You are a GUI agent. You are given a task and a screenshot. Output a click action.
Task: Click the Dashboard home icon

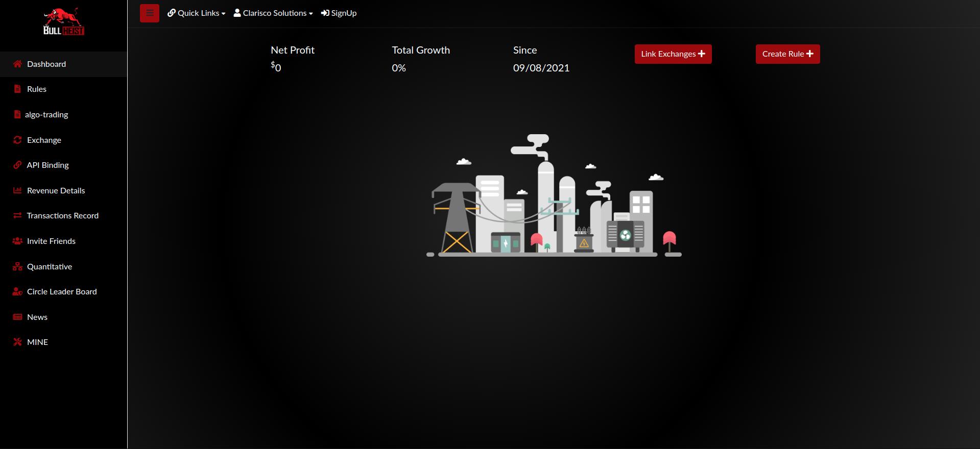pyautogui.click(x=17, y=64)
